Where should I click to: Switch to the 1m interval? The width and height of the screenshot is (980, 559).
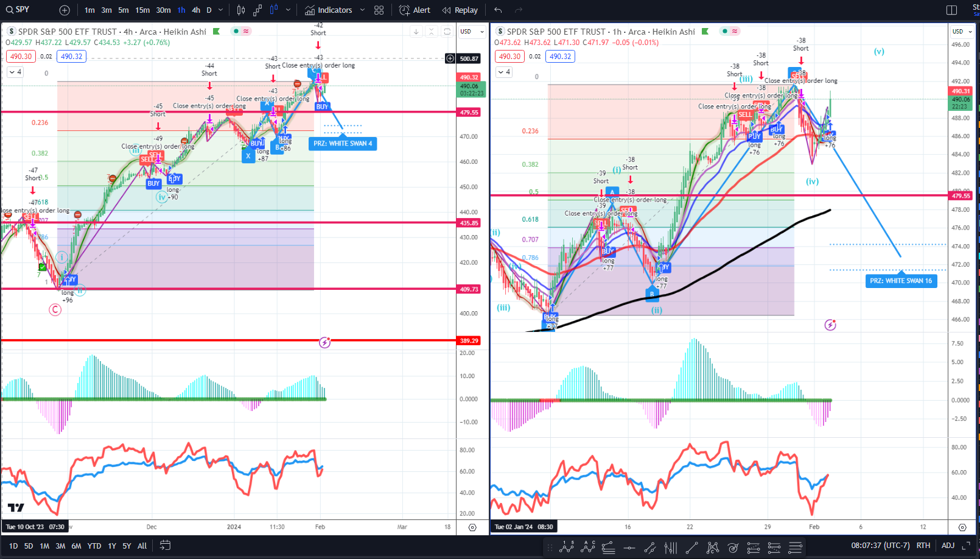coord(89,10)
